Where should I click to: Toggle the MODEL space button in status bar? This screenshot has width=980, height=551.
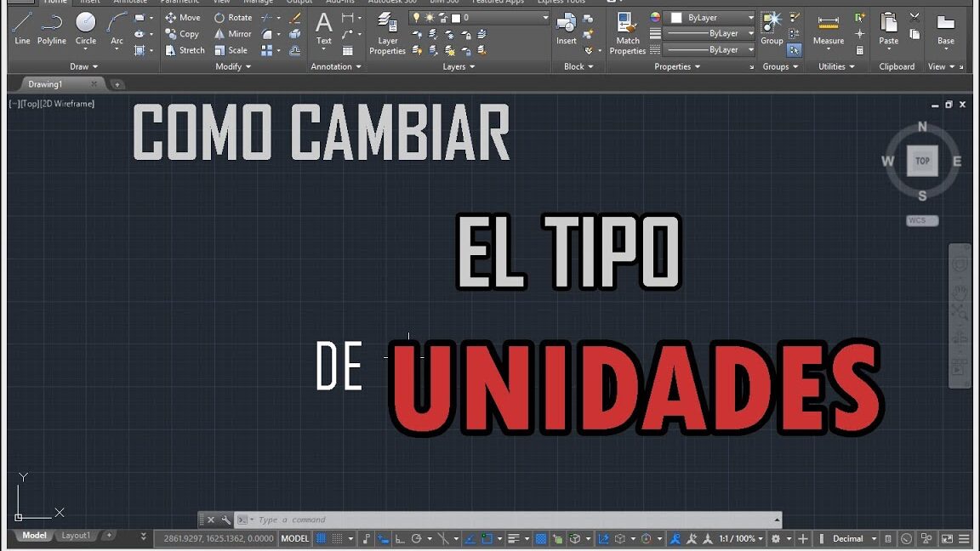[295, 538]
